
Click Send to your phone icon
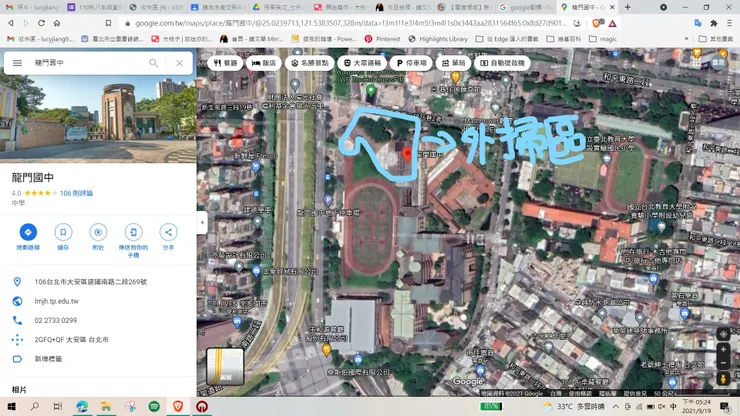(134, 232)
